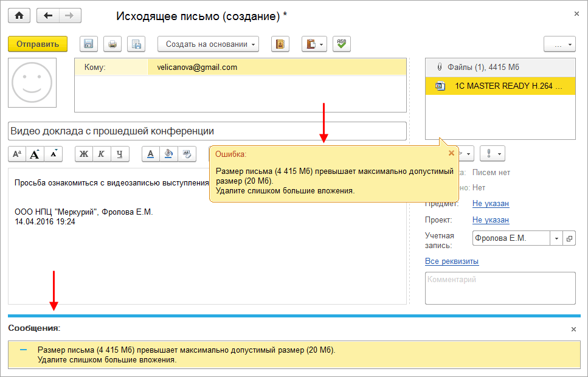
Task: Close the Ошибка error popup
Action: click(x=452, y=153)
